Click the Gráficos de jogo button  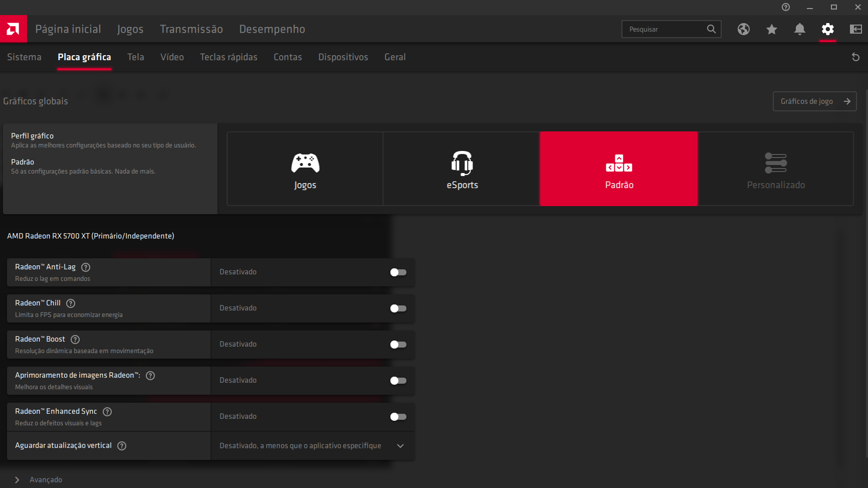pos(815,101)
